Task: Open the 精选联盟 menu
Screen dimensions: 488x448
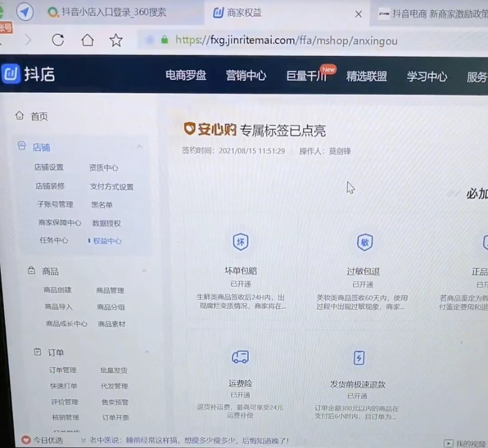Action: pos(367,76)
